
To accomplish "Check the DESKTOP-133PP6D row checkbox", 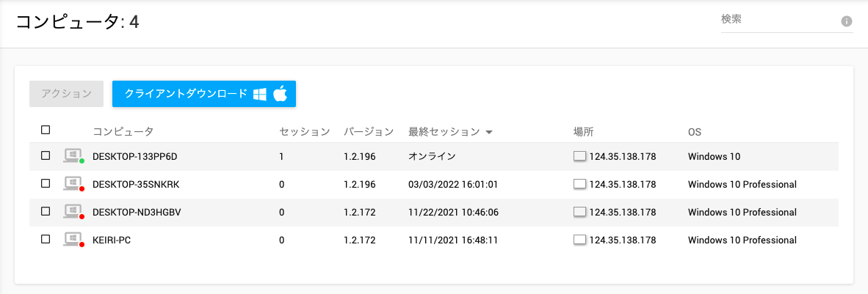I will coord(46,156).
